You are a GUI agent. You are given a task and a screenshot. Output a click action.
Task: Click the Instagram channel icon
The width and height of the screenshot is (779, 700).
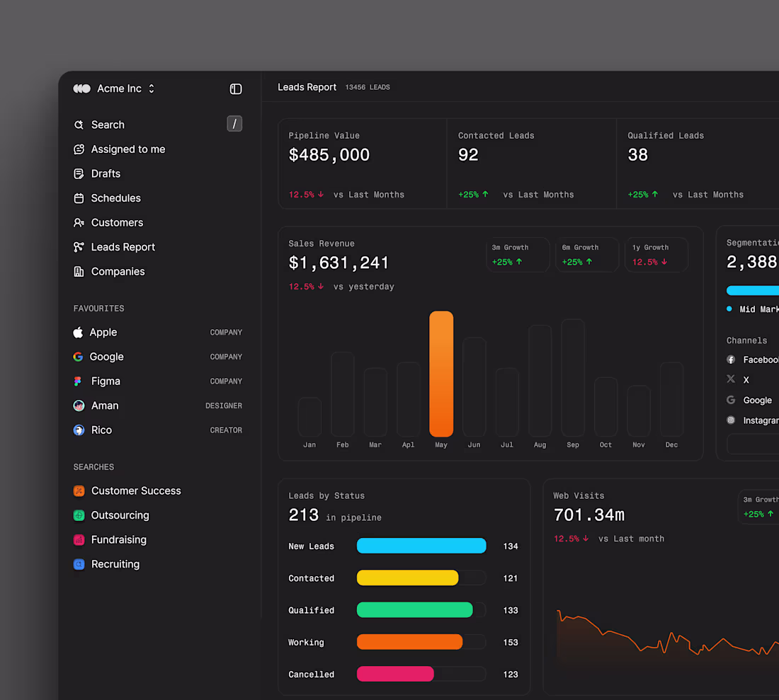[731, 420]
